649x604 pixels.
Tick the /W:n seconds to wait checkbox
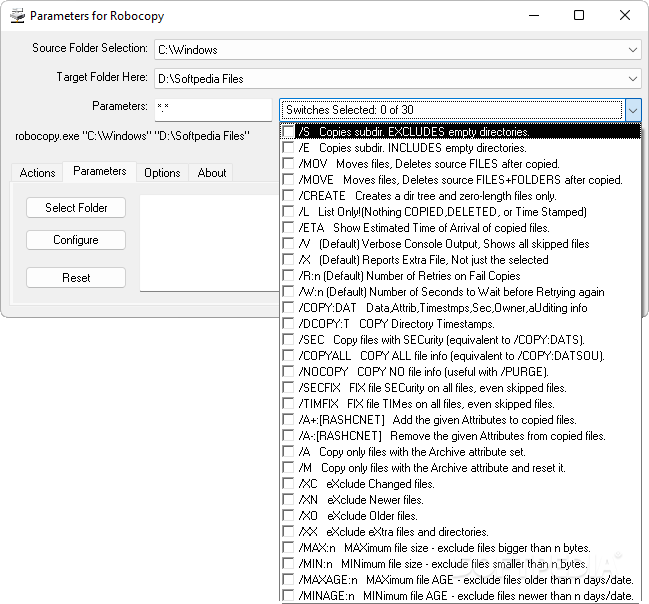click(x=288, y=292)
